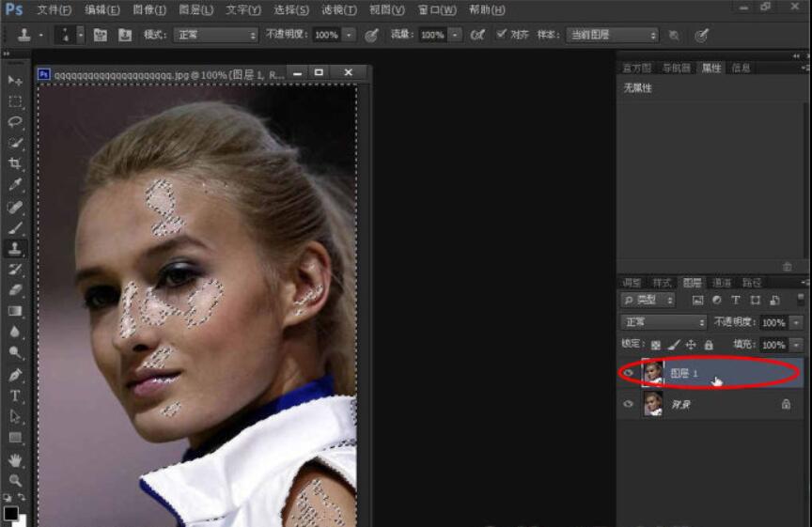The width and height of the screenshot is (812, 527).
Task: Hide Layer 1 visibility eye
Action: (628, 373)
